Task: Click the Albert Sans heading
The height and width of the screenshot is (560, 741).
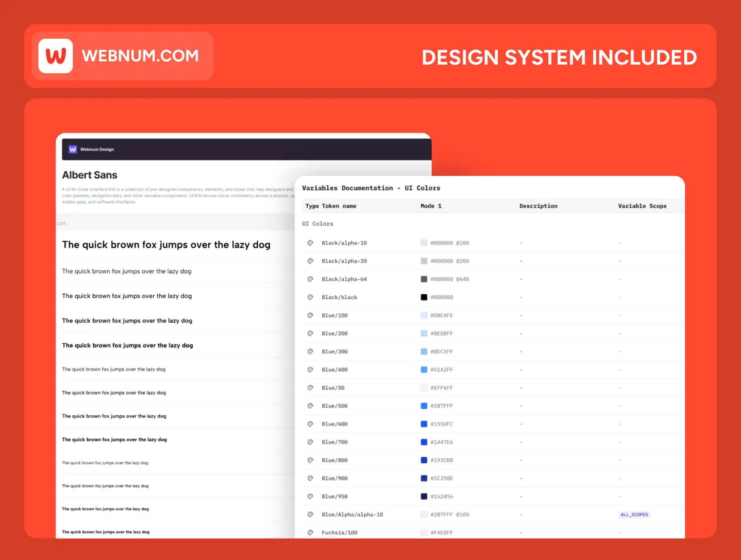Action: [90, 175]
